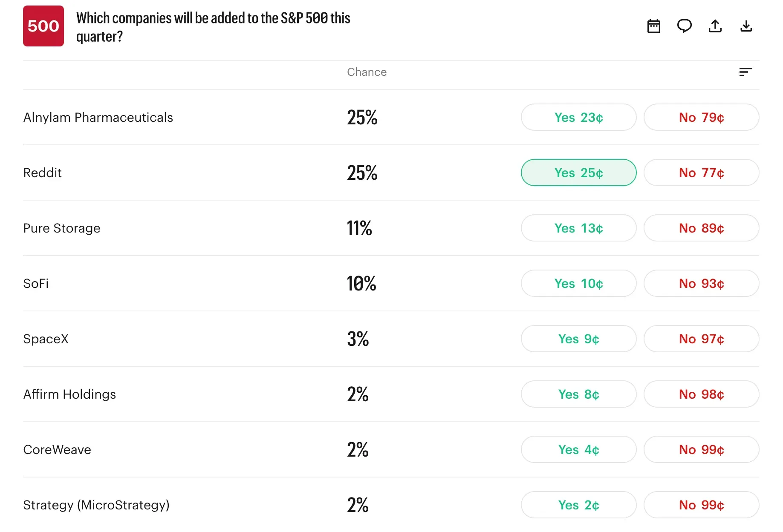Select Yes 4¢ for CoreWeave
This screenshot has height=532, width=783.
[578, 449]
